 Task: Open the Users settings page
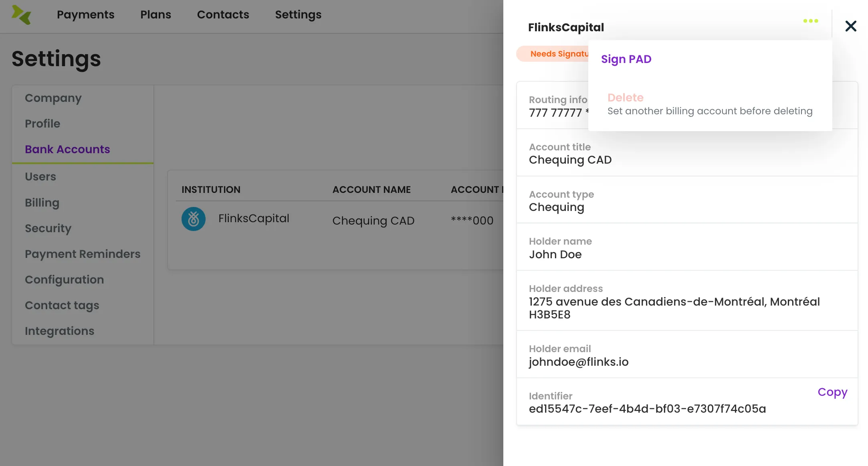(40, 176)
